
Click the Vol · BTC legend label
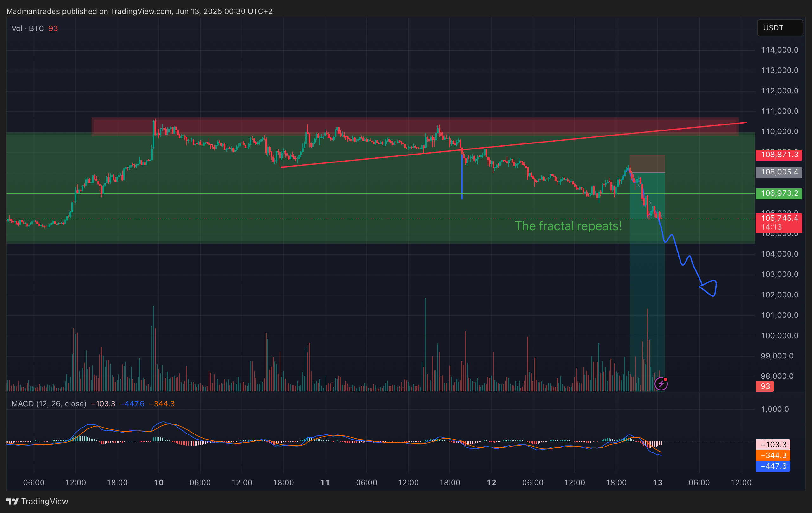click(x=28, y=28)
